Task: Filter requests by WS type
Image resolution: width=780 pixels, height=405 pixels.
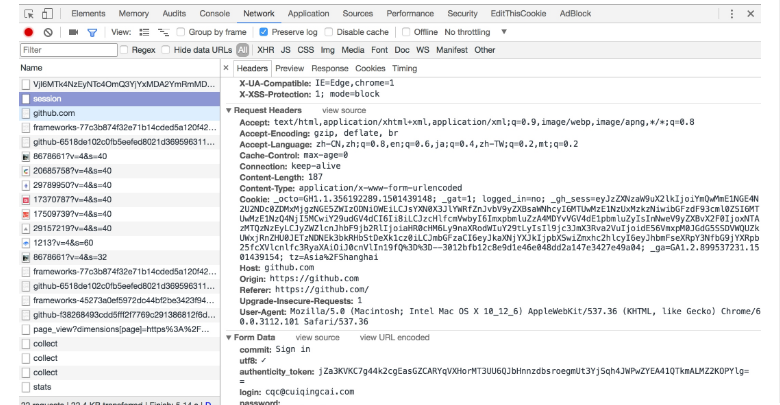Action: point(423,50)
